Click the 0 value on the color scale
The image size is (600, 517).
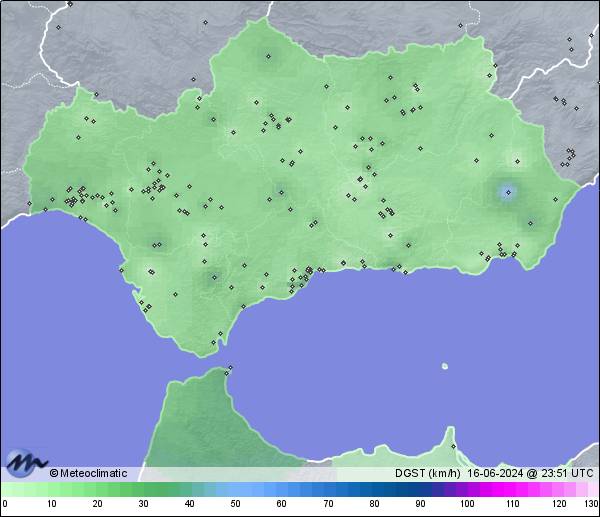[5, 504]
